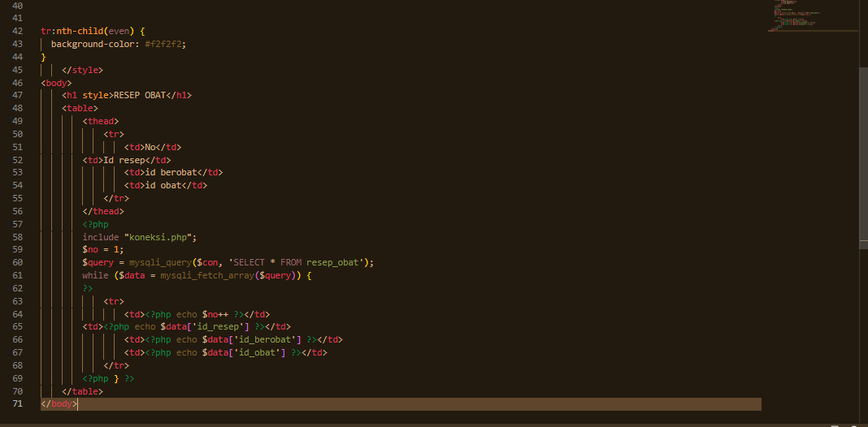The image size is (868, 427).
Task: Click the highlighted "</body>" closing tag
Action: pyautogui.click(x=59, y=404)
